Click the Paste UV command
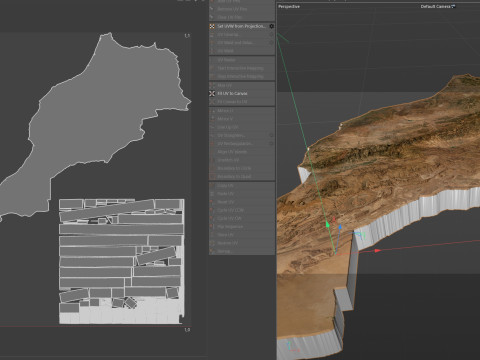This screenshot has height=360, width=480. click(x=242, y=194)
